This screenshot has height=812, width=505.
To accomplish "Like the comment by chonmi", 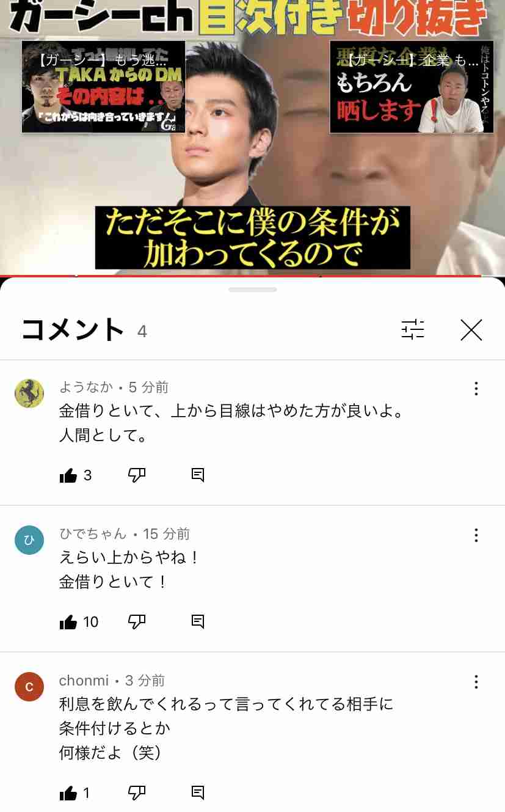I will pos(68,793).
